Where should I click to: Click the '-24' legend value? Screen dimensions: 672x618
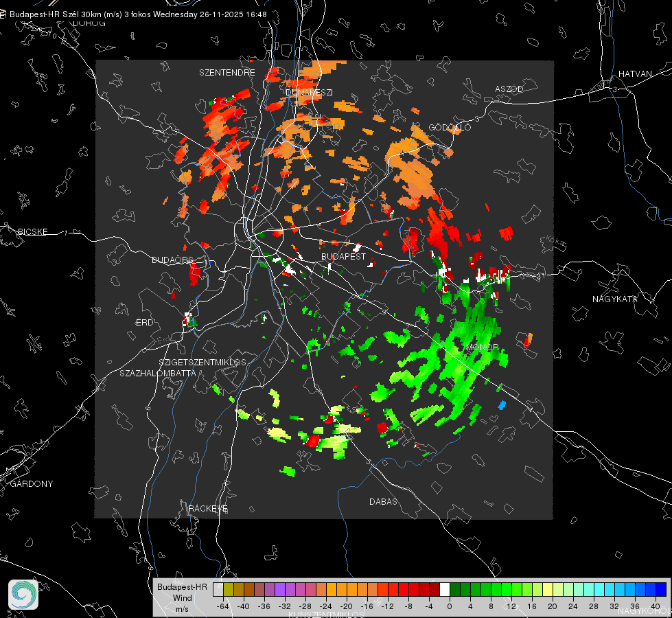tap(326, 606)
